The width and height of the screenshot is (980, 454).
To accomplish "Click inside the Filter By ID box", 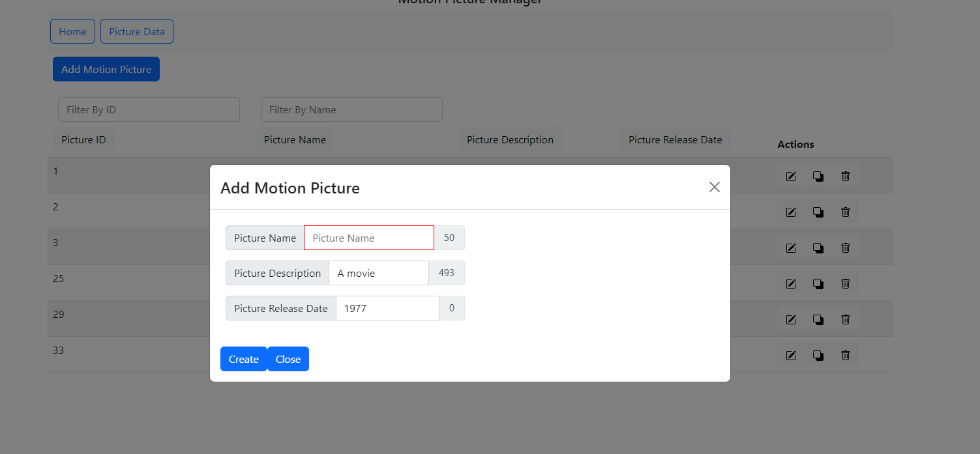I will point(149,109).
